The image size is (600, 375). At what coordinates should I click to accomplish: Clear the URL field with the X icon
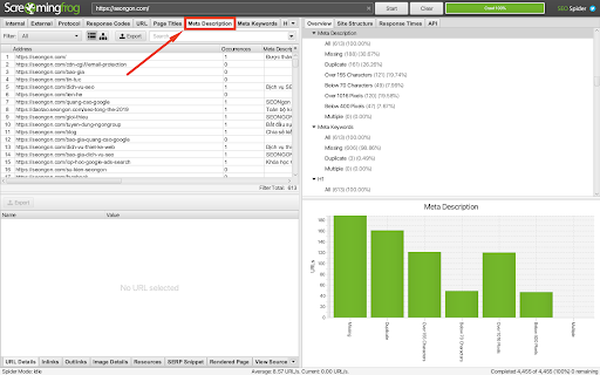tap(368, 8)
